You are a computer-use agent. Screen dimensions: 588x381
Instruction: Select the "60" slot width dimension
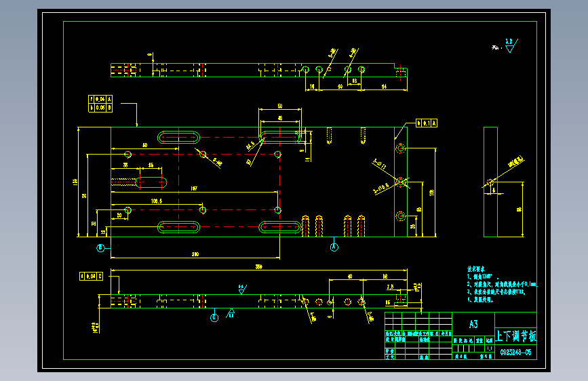click(x=279, y=106)
